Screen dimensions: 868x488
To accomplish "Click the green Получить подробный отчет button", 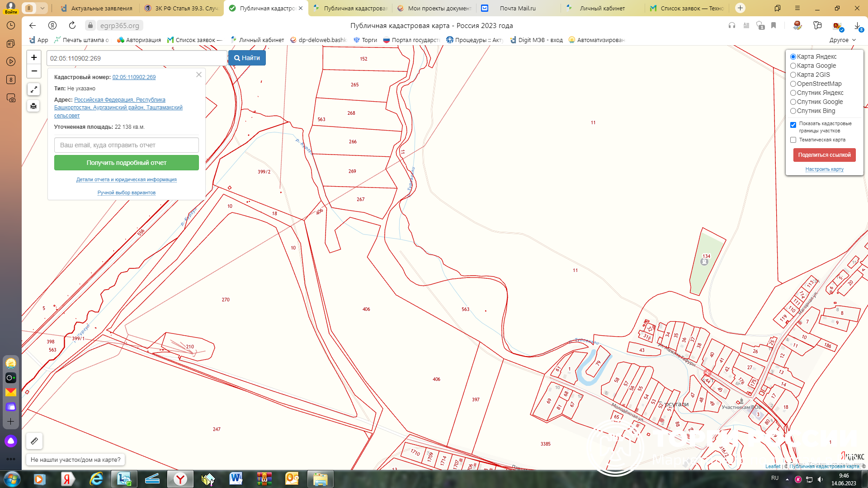I will (x=127, y=163).
